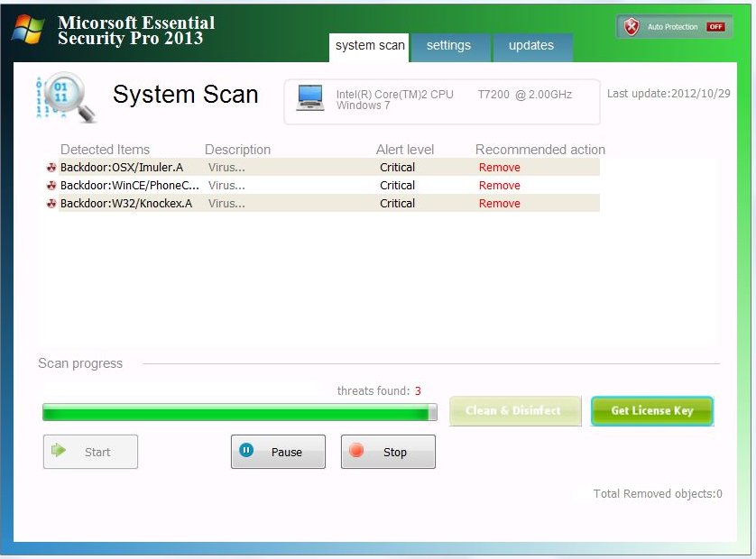
Task: Click Critical in the Imuler.A row
Action: tap(397, 167)
